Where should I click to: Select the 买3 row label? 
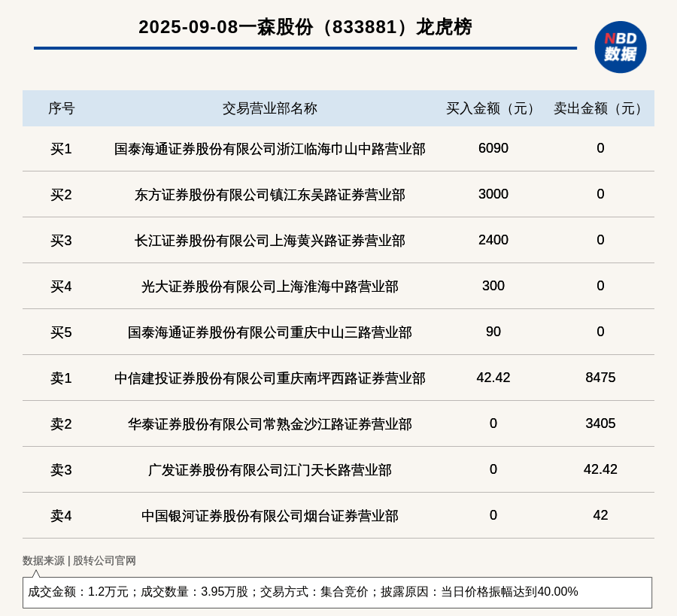click(x=62, y=241)
